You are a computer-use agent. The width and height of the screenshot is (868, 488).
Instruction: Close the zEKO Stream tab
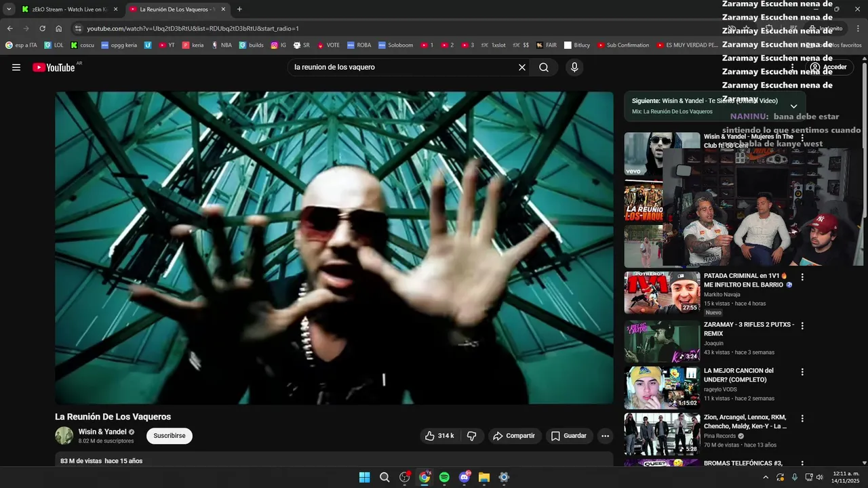tap(115, 9)
